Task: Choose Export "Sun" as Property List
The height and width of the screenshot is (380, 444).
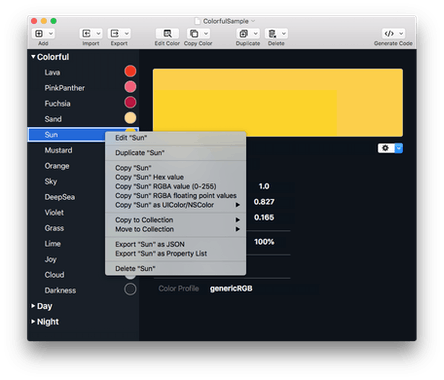Action: tap(176, 254)
